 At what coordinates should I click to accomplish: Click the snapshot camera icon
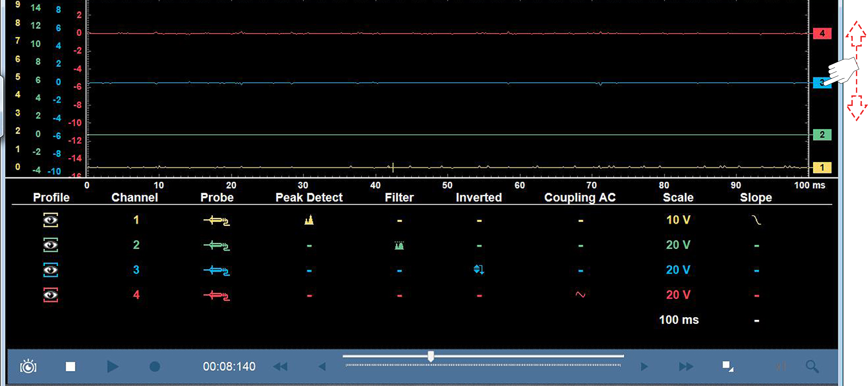[x=28, y=367]
